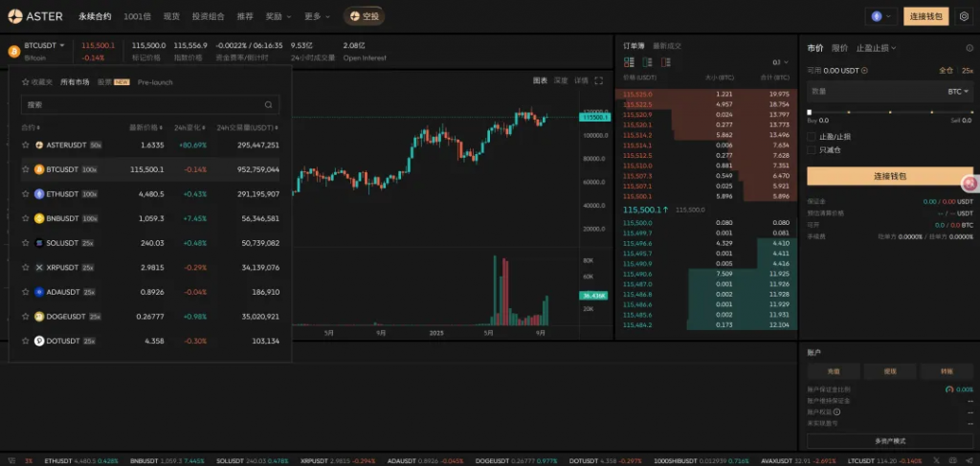Open the 永续合约 nav item
The width and height of the screenshot is (980, 466).
coord(95,16)
